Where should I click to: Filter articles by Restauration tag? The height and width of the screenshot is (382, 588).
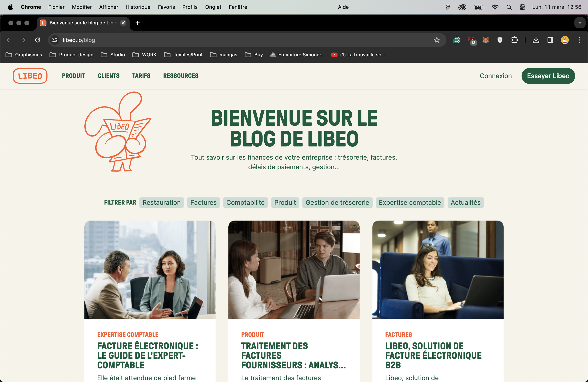coord(161,203)
